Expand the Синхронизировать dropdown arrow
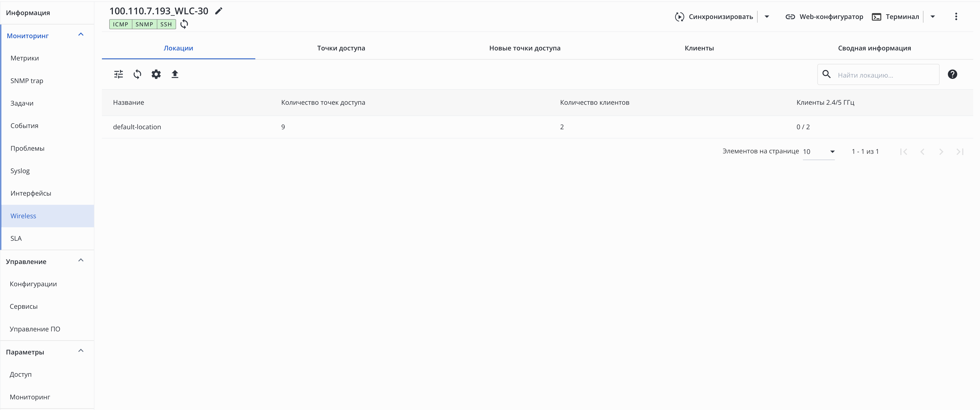 tap(767, 17)
